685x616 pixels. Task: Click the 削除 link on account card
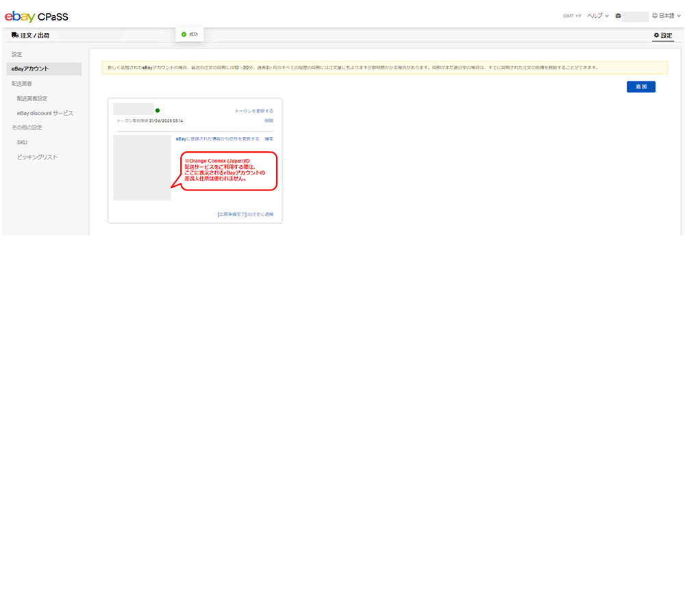pos(269,120)
